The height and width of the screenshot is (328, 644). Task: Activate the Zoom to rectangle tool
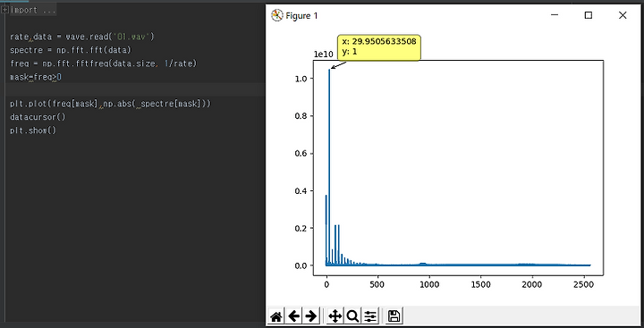click(352, 316)
